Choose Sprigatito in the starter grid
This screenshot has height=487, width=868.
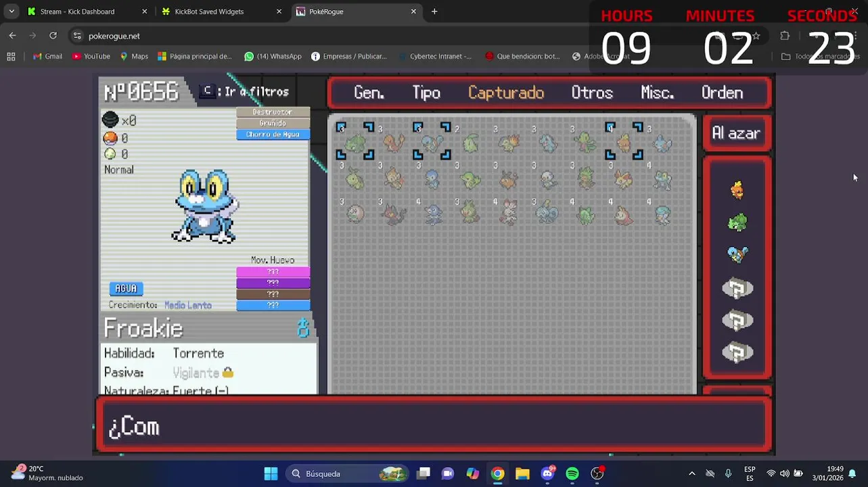(x=586, y=215)
